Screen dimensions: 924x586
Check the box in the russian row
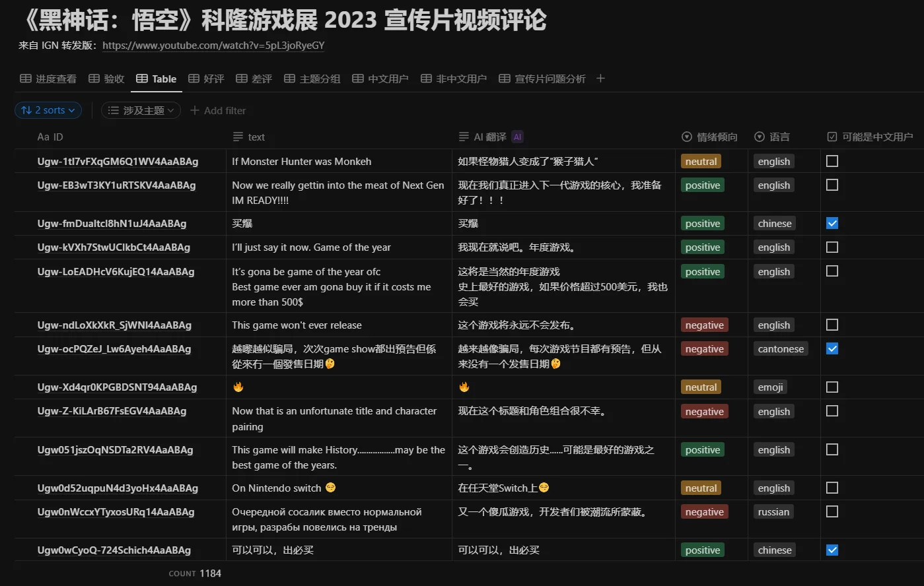point(832,511)
